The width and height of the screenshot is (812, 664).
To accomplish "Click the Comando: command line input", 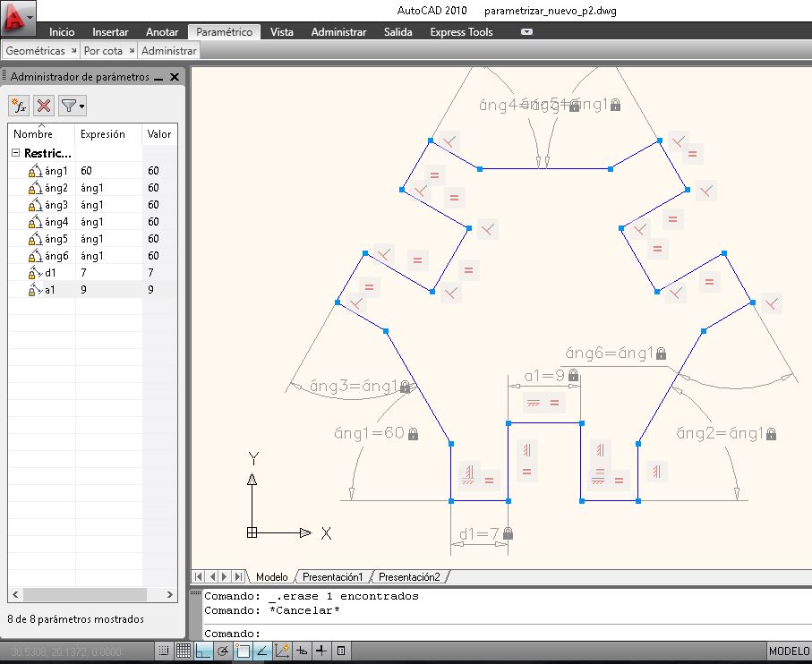I will [508, 634].
